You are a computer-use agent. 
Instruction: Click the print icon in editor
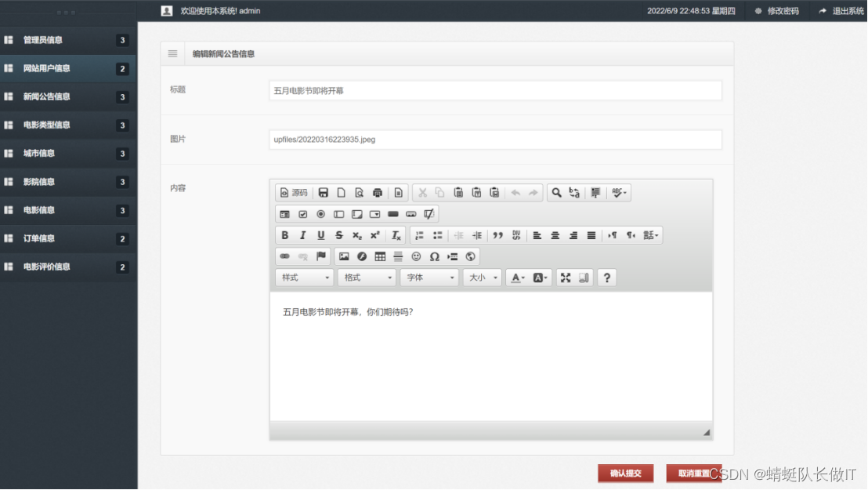point(378,193)
